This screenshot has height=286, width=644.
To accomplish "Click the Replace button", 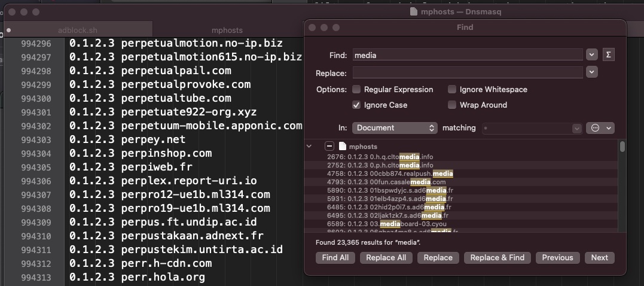I will coord(438,258).
